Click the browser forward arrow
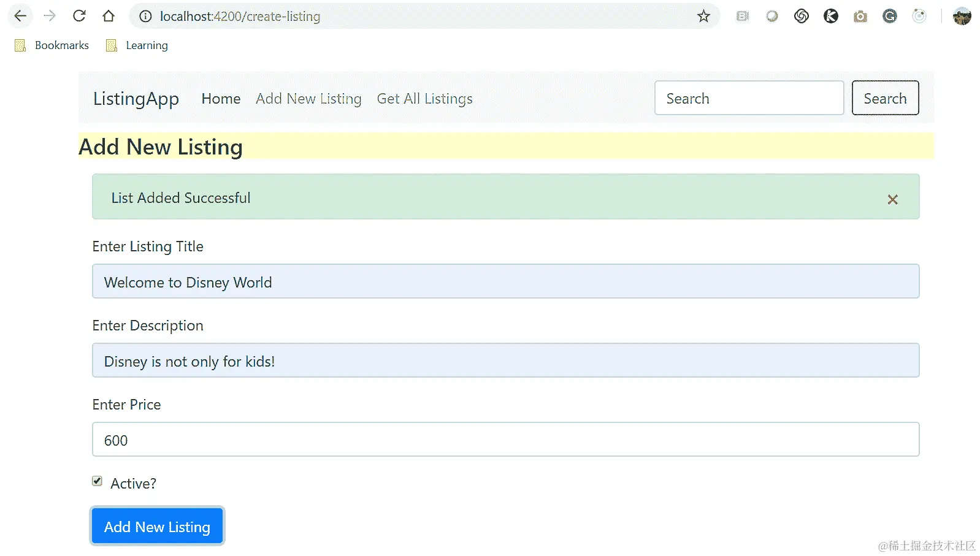Viewport: 980px width, 556px height. coord(50,16)
